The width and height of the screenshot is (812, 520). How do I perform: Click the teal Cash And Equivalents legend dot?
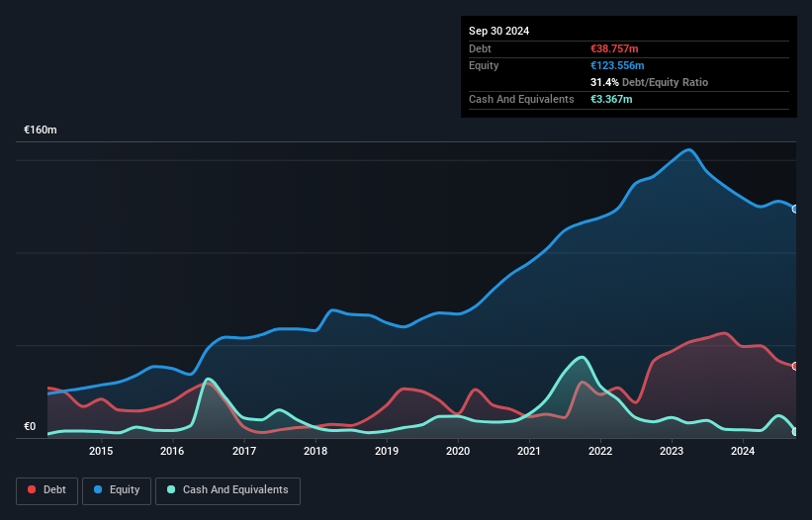[x=171, y=489]
